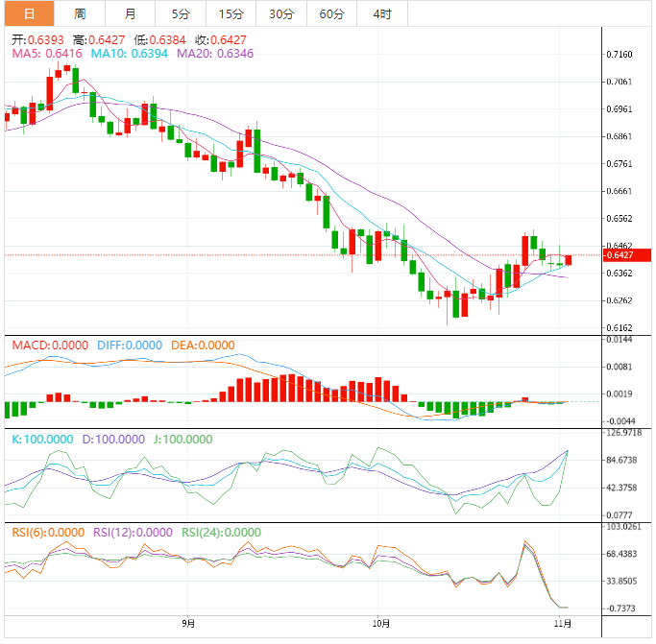Click the 103.0261 RSI axis label

tap(623, 527)
